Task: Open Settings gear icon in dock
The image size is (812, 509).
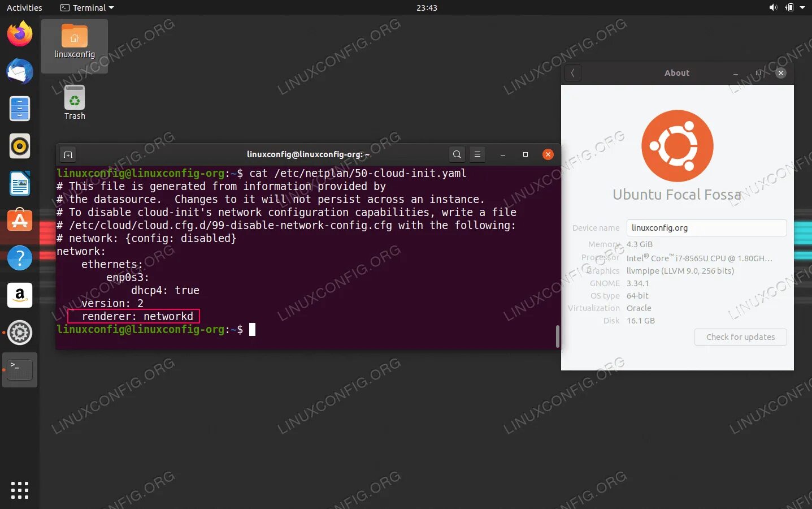Action: [x=20, y=333]
